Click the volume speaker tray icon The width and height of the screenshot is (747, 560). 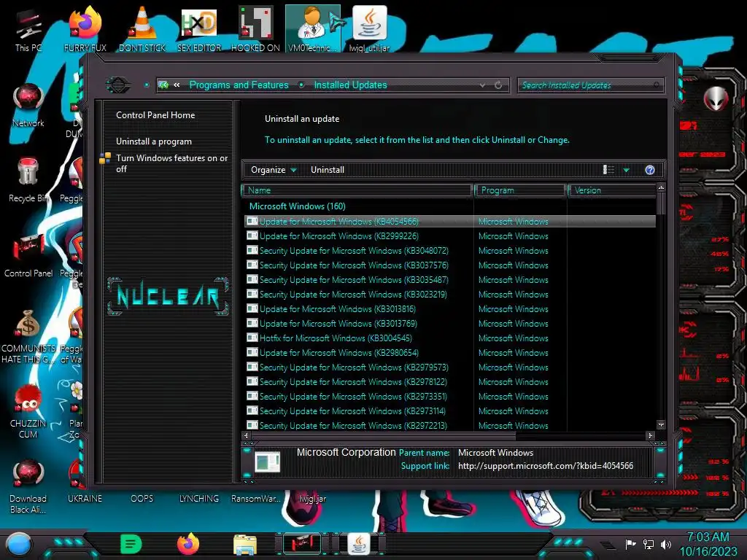(665, 544)
